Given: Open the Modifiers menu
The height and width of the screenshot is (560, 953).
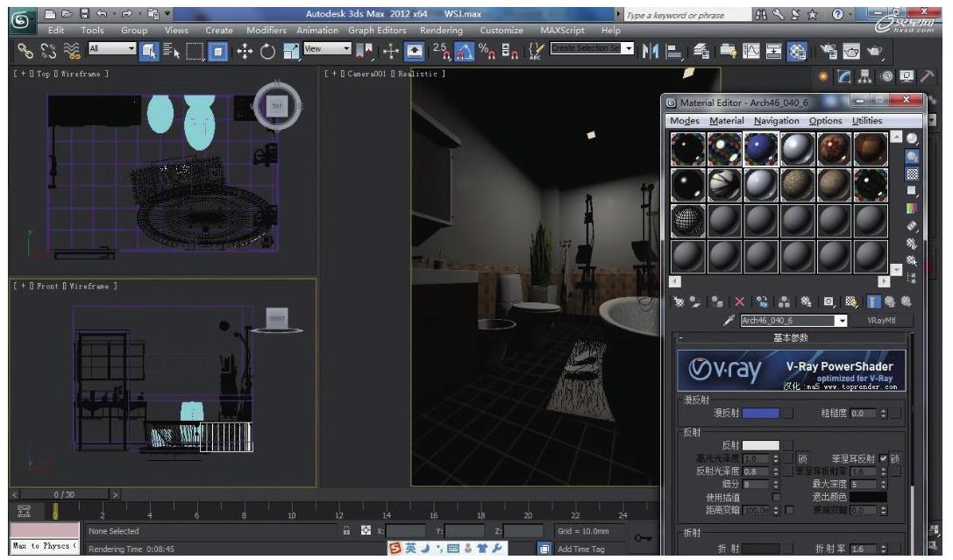Looking at the screenshot, I should (267, 31).
